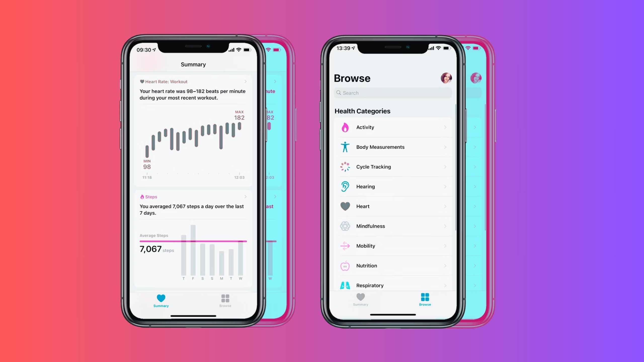Tap the profile picture avatar
Image resolution: width=644 pixels, height=362 pixels.
pos(446,78)
